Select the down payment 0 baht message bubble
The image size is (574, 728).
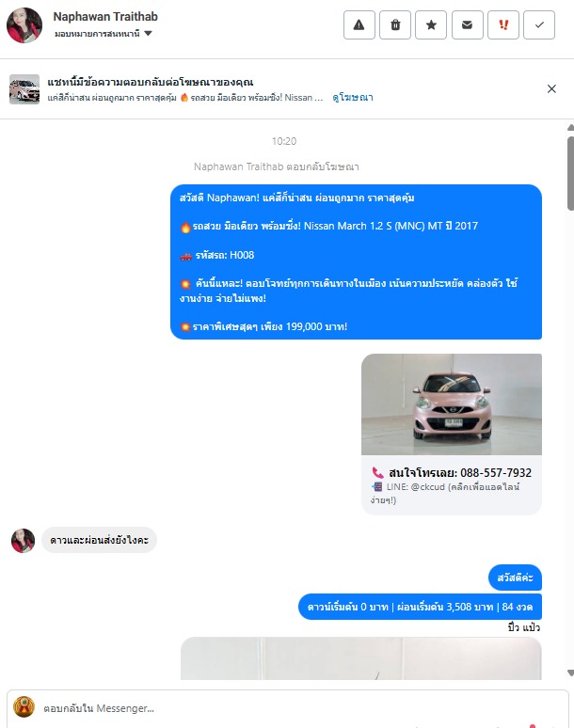pyautogui.click(x=420, y=607)
